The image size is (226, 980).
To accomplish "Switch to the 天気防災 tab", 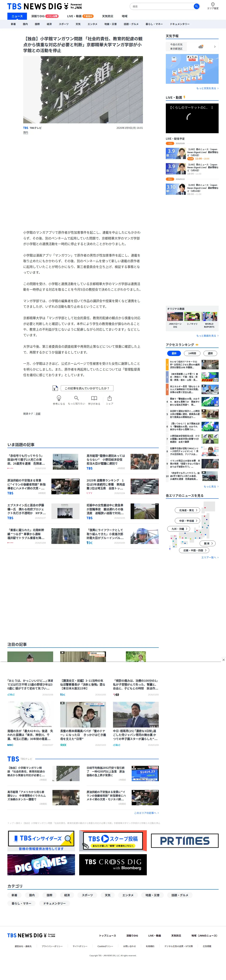I will 108,16.
